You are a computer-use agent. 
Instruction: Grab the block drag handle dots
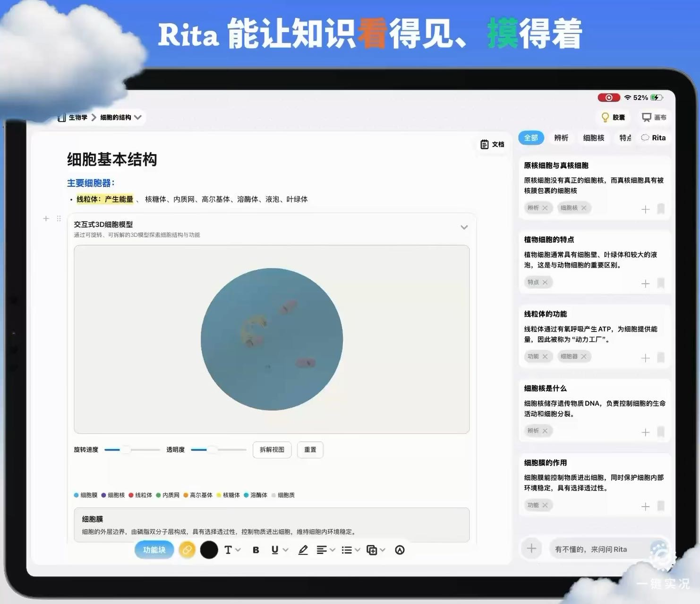pyautogui.click(x=59, y=218)
